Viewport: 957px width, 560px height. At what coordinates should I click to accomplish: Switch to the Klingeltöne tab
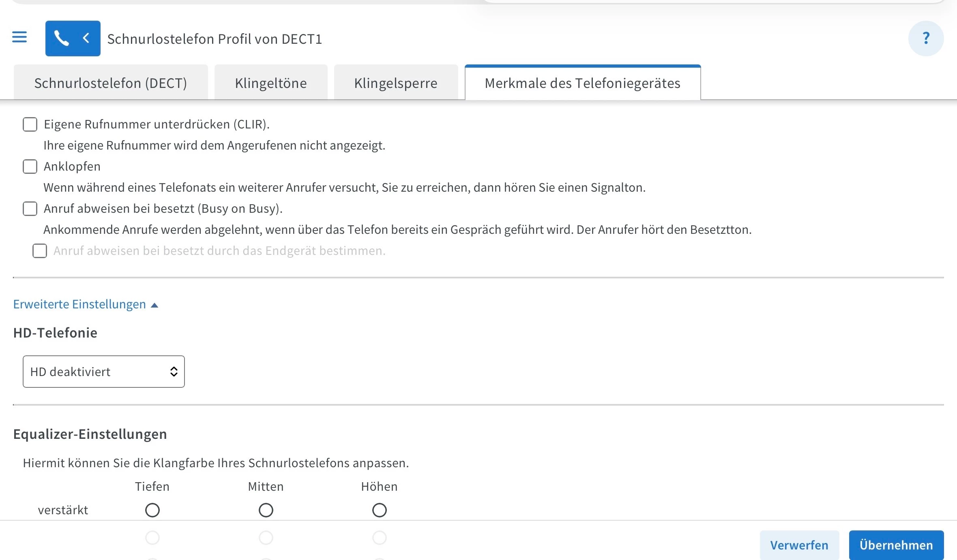click(271, 83)
